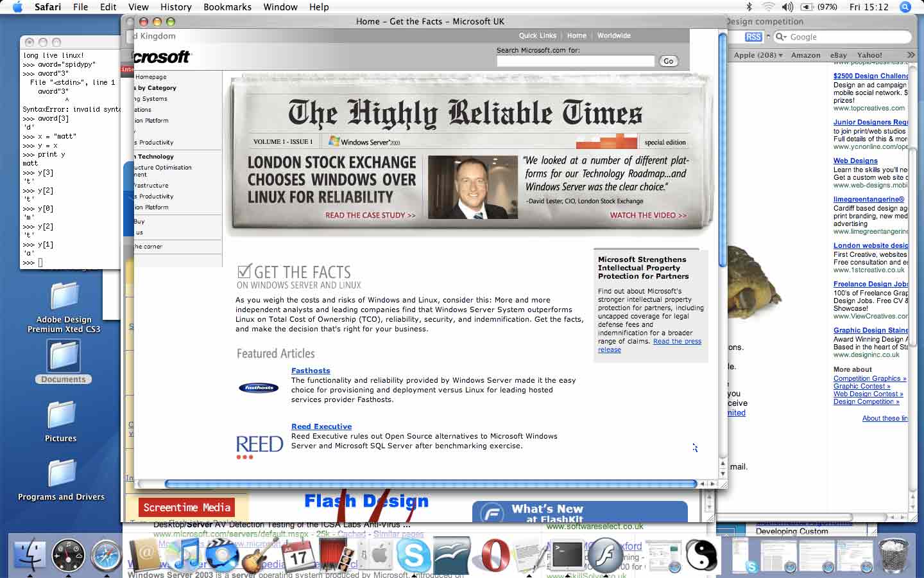The image size is (924, 578).
Task: Open Quick Links on Microsoft page
Action: 538,36
